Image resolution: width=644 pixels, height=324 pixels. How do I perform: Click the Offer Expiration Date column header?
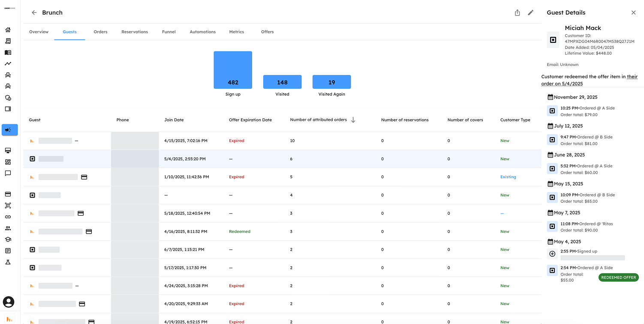click(250, 120)
